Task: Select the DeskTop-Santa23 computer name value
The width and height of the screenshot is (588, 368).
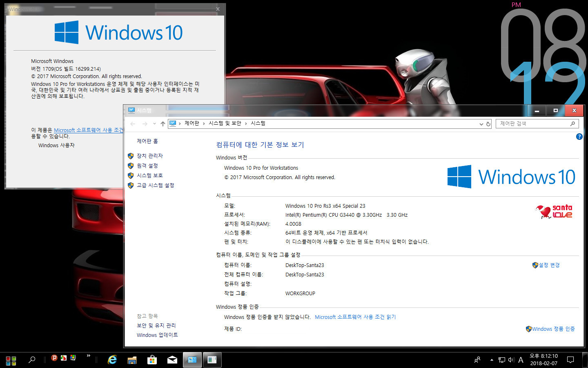Action: pos(305,265)
